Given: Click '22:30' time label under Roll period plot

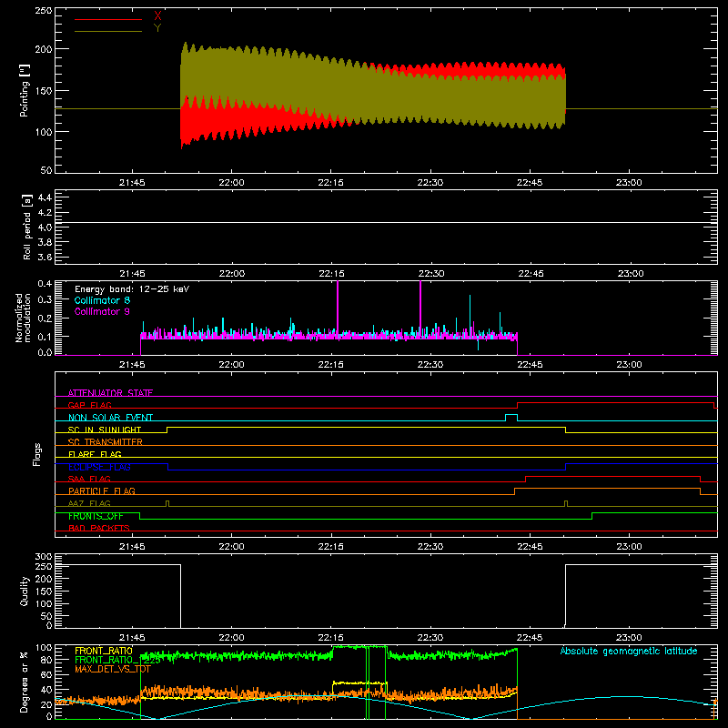Looking at the screenshot, I should pos(430,274).
